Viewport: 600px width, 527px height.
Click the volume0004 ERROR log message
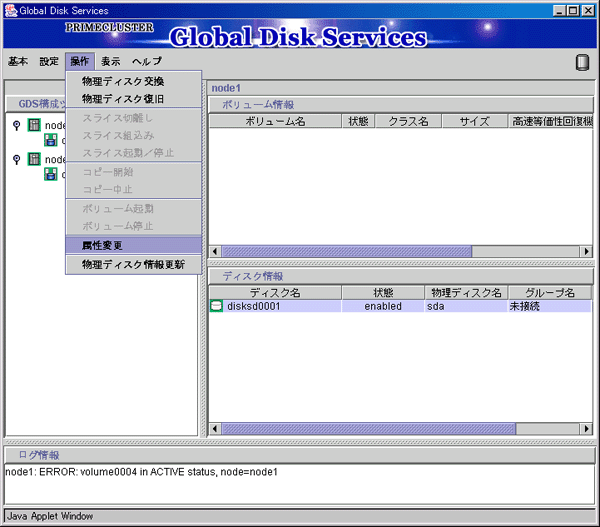click(x=142, y=472)
